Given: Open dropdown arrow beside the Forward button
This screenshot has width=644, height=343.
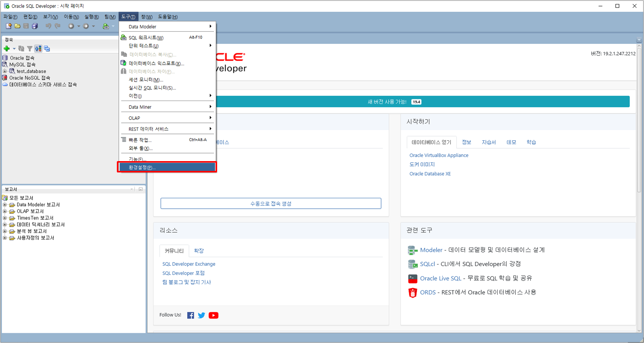Looking at the screenshot, I should pyautogui.click(x=93, y=26).
